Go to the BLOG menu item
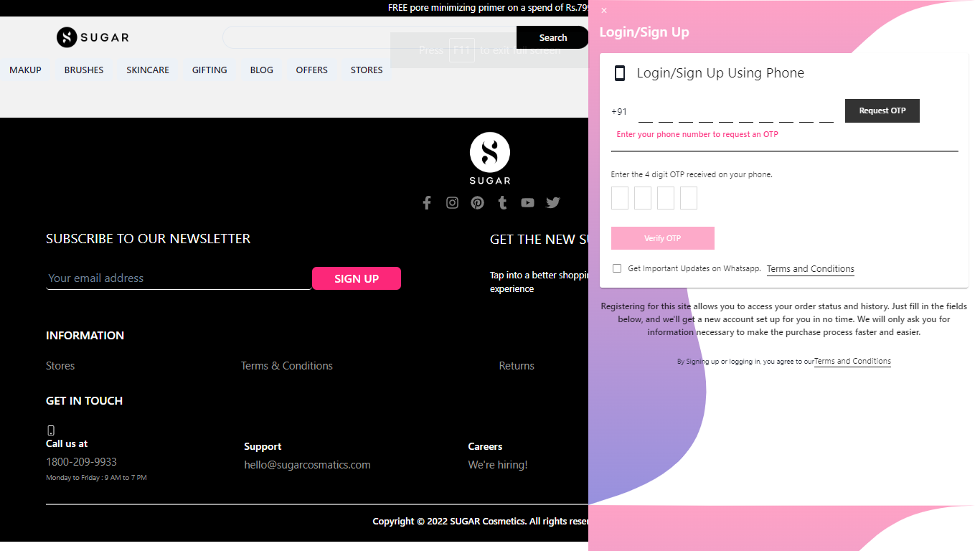Image resolution: width=980 pixels, height=551 pixels. click(262, 70)
